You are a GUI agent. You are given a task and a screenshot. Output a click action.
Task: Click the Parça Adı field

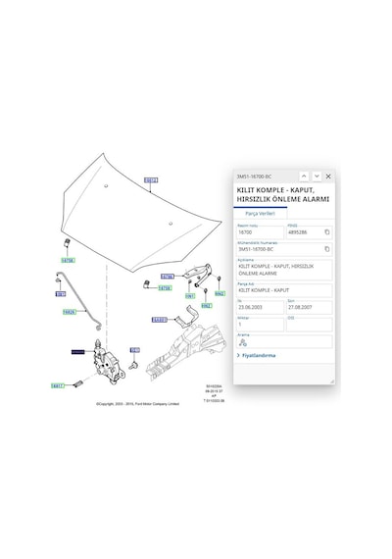(x=284, y=290)
